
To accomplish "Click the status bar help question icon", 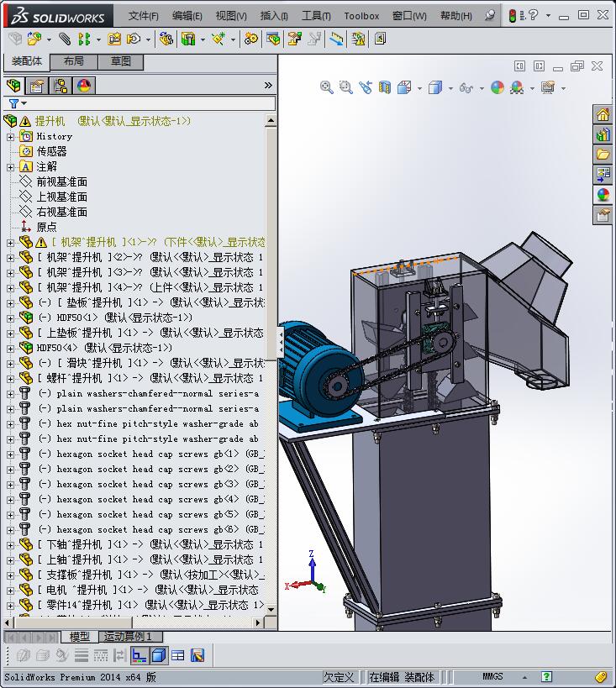I will [x=546, y=676].
